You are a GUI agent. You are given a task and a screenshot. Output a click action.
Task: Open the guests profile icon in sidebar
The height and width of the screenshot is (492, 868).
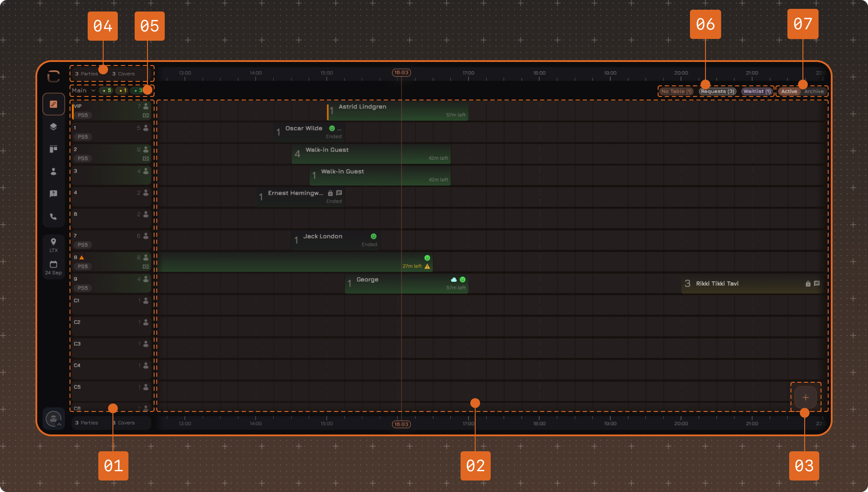[54, 172]
